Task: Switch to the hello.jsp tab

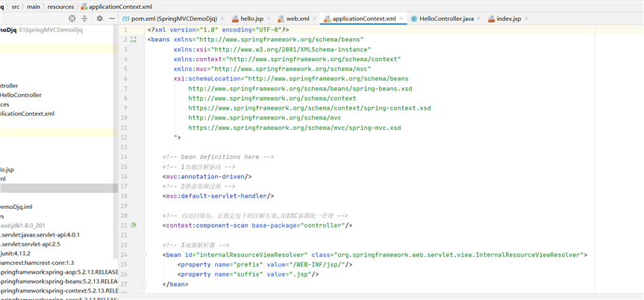Action: (x=252, y=19)
